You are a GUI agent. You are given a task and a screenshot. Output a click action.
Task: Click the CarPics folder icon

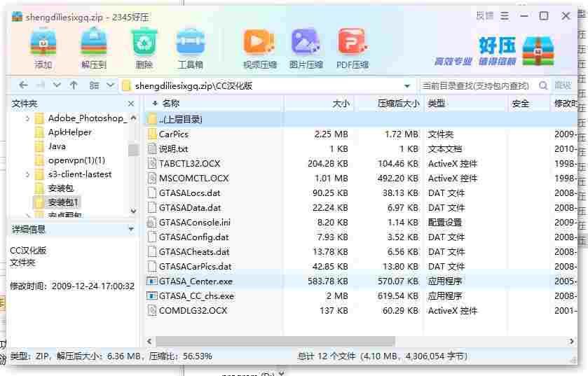tap(152, 134)
